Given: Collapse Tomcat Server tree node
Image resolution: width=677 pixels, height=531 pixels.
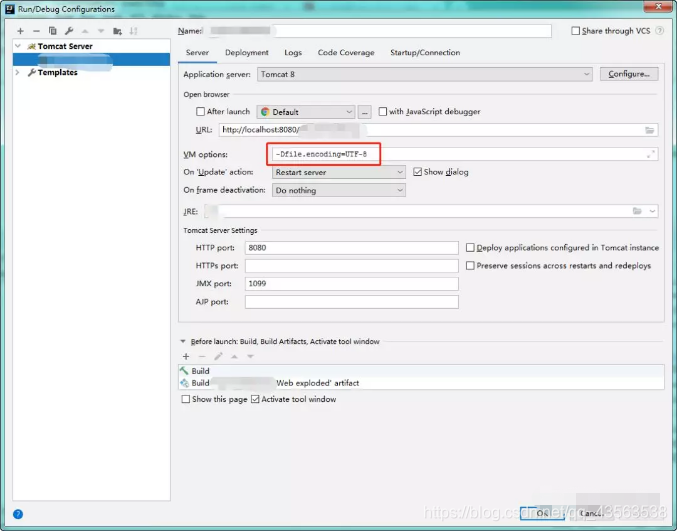Looking at the screenshot, I should (x=18, y=46).
